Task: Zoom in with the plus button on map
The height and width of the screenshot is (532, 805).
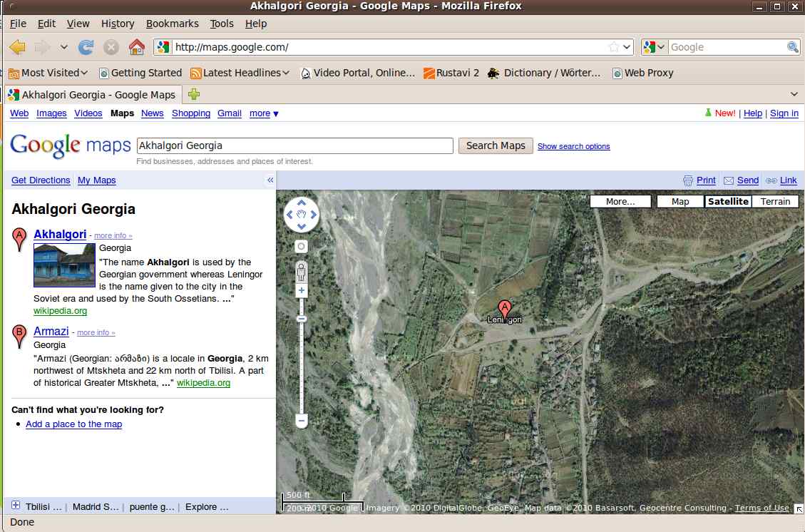Action: (x=302, y=291)
